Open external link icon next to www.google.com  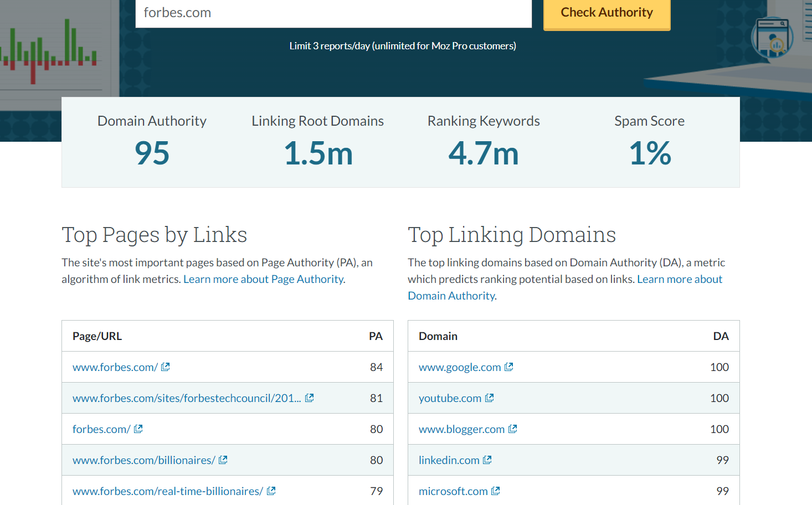click(x=508, y=367)
